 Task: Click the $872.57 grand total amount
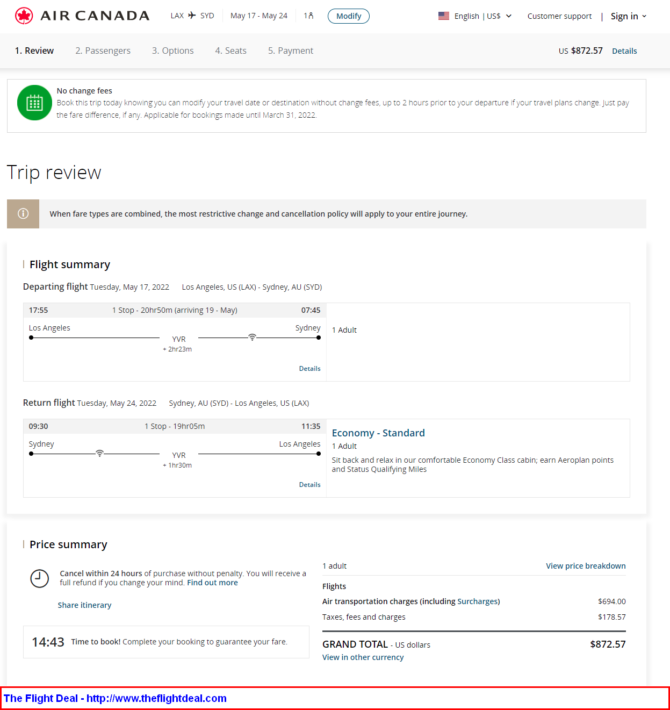[x=608, y=644]
